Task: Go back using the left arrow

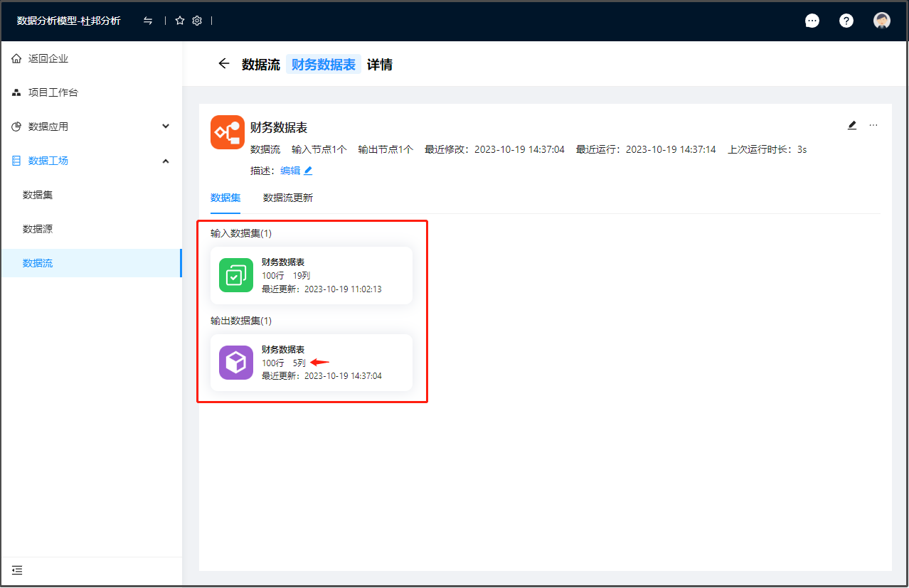Action: (x=224, y=64)
